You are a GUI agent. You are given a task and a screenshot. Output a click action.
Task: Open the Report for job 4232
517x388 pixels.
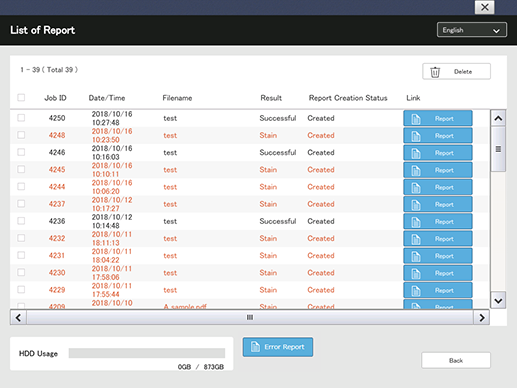coord(438,239)
